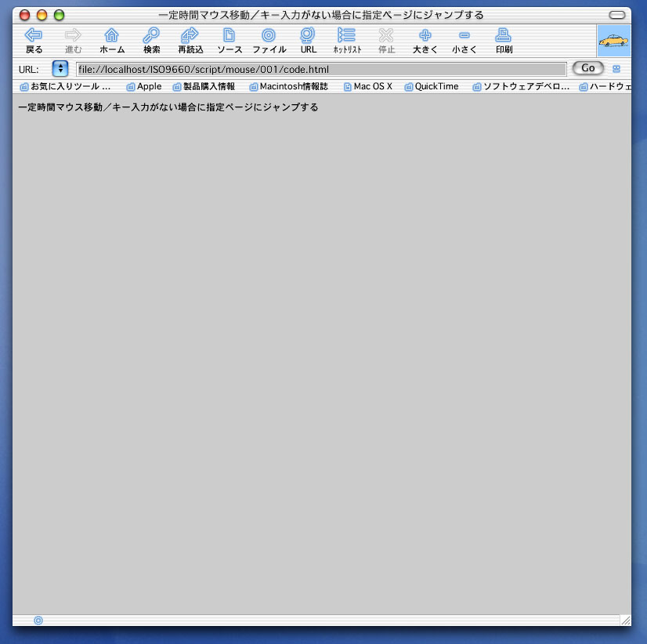Image resolution: width=647 pixels, height=644 pixels.
Task: Open the Mac OS X bookmark
Action: pos(368,86)
